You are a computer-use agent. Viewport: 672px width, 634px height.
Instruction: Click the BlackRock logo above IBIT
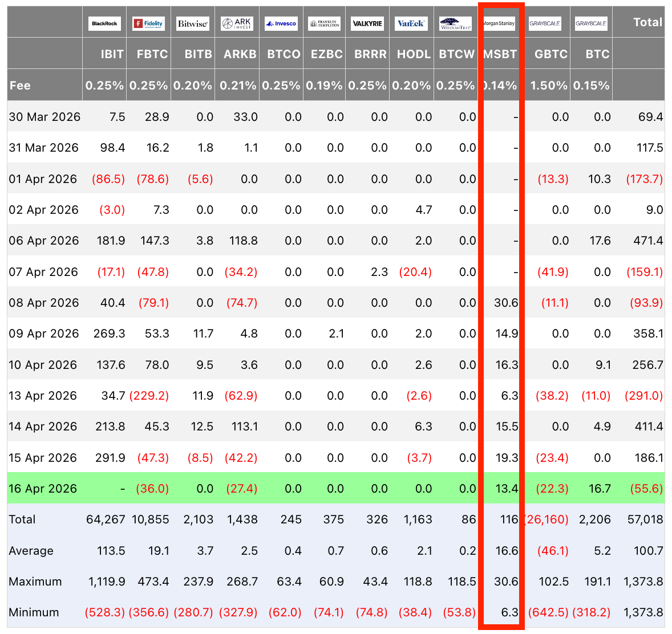104,23
